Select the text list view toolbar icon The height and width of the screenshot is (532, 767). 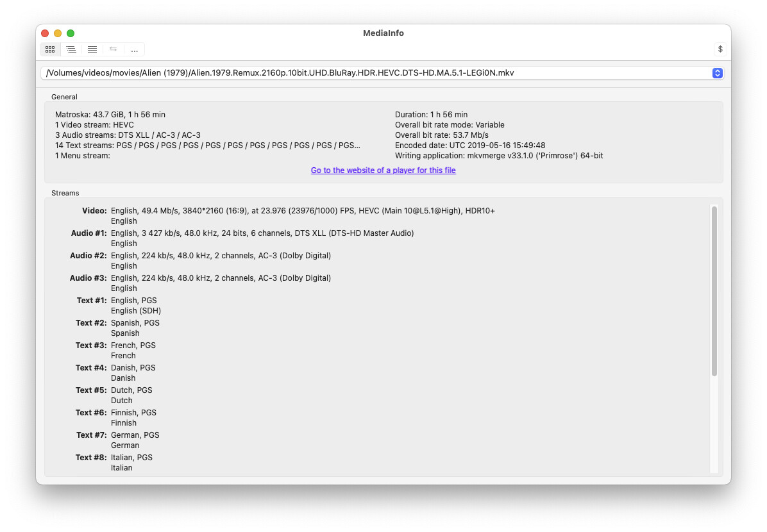[x=92, y=49]
